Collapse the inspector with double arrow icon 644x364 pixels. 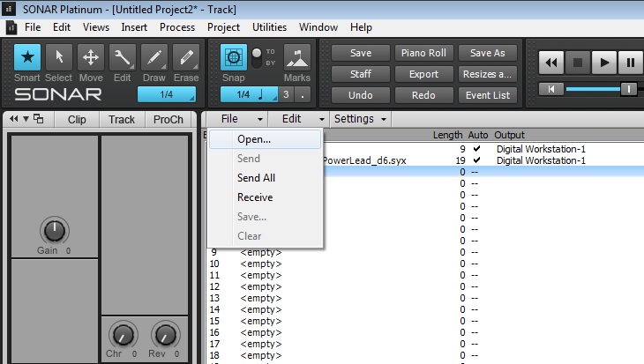(x=13, y=119)
